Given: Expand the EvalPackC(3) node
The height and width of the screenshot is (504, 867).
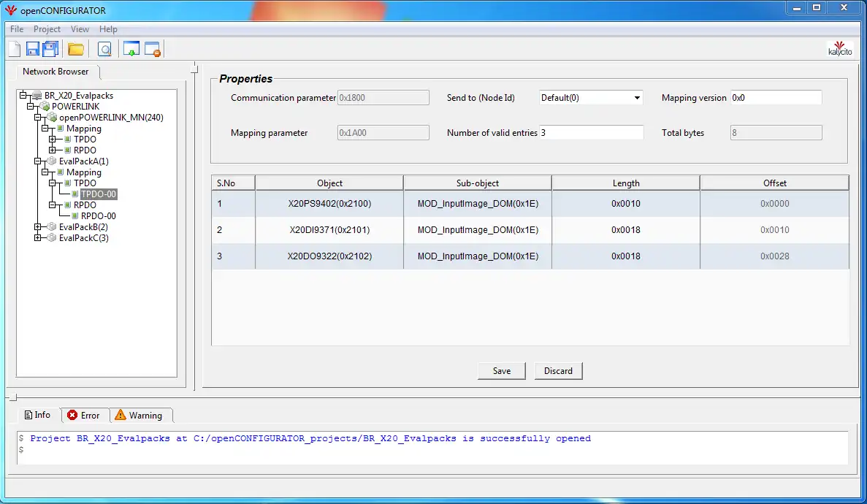Looking at the screenshot, I should coord(37,238).
